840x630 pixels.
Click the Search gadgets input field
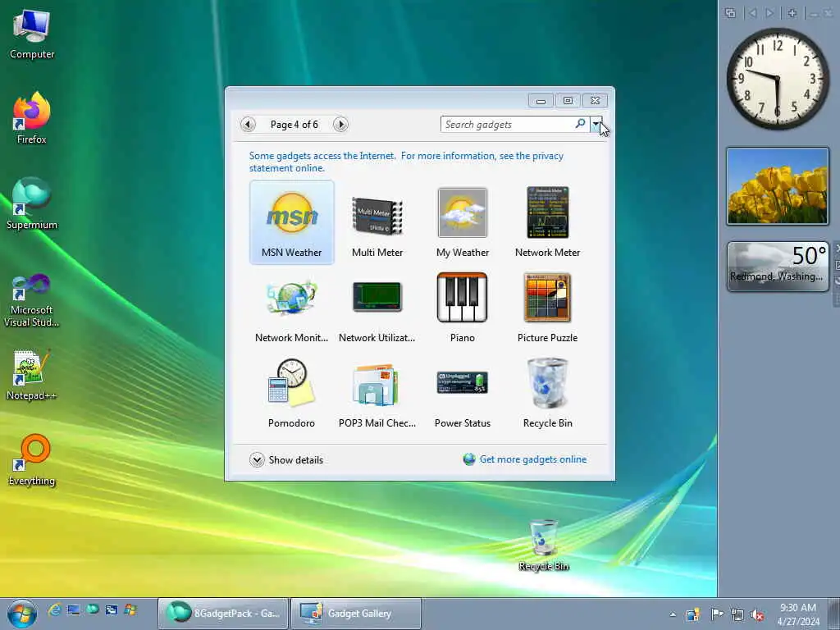point(507,125)
